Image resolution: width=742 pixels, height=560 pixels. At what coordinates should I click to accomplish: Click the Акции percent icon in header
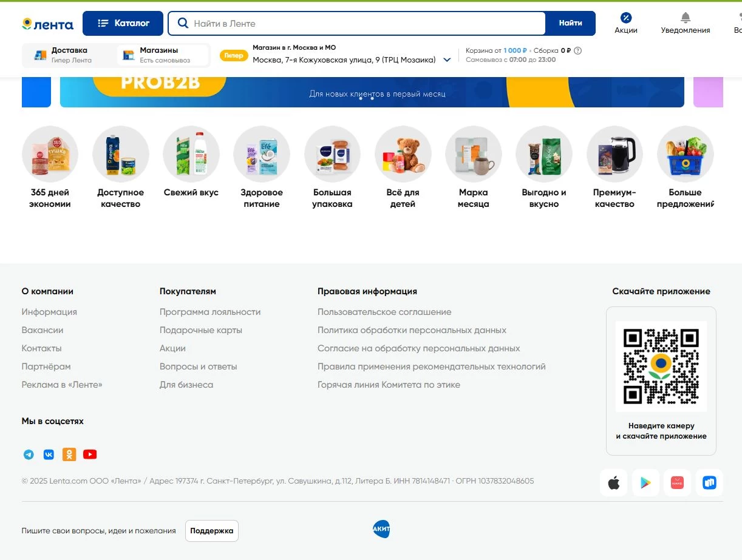click(626, 18)
